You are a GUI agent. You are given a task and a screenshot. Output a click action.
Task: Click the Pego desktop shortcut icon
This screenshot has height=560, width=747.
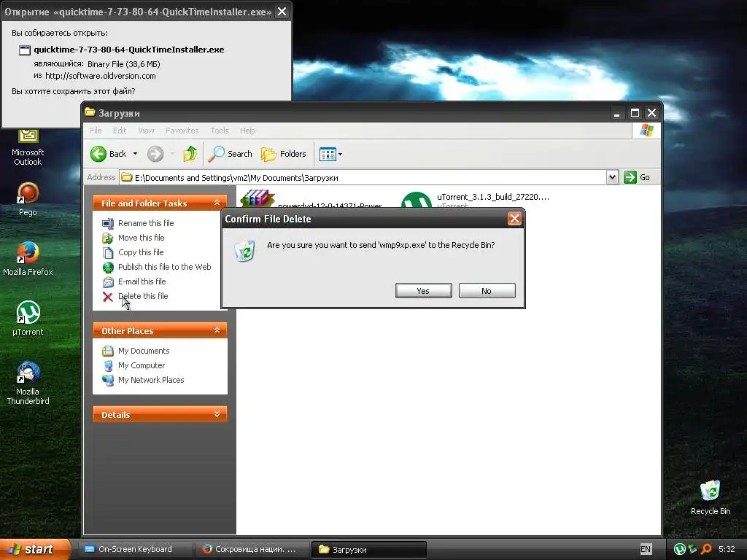[x=28, y=192]
